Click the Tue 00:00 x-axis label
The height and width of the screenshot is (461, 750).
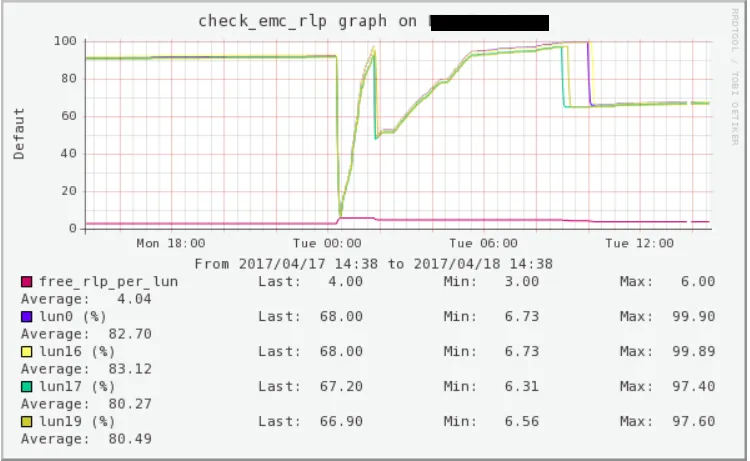(x=329, y=243)
